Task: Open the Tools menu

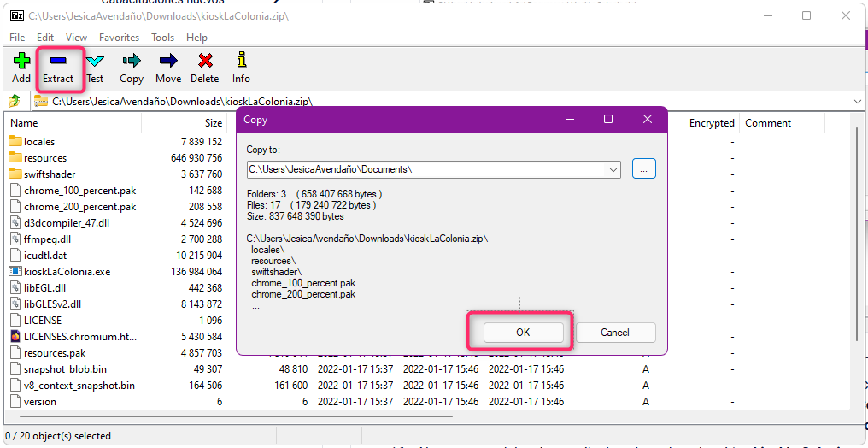Action: point(163,38)
